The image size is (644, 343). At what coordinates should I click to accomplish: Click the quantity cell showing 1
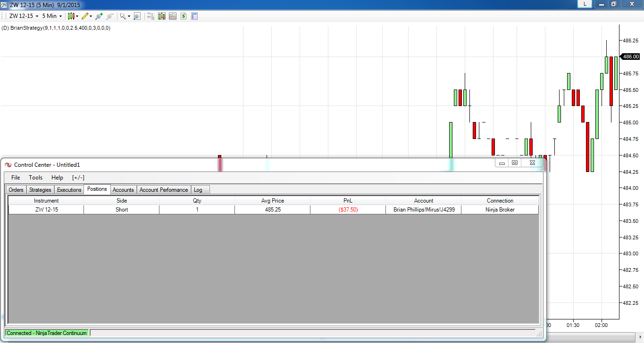click(197, 210)
